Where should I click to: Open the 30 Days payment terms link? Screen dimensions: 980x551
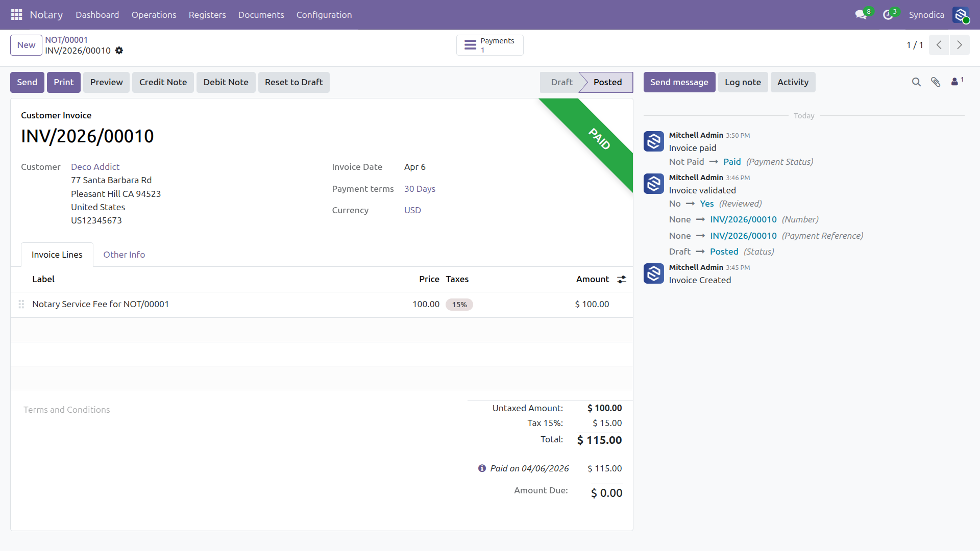pyautogui.click(x=420, y=189)
